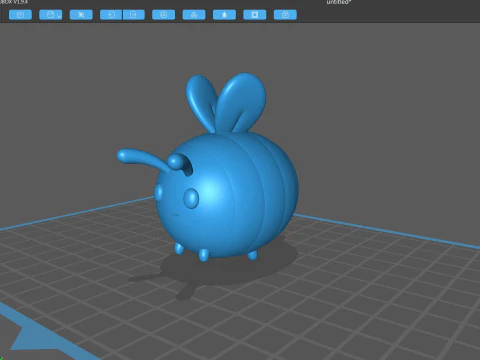Click the toolbar button with square icon
Viewport: 480px width, 360px height.
pos(255,15)
